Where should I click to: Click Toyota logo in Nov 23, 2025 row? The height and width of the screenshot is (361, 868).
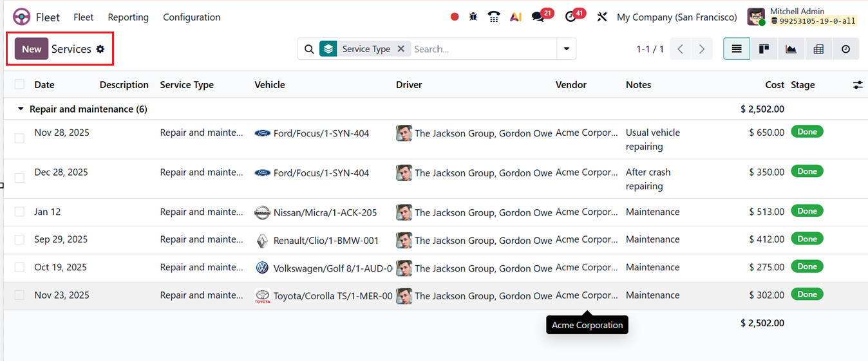coord(262,296)
